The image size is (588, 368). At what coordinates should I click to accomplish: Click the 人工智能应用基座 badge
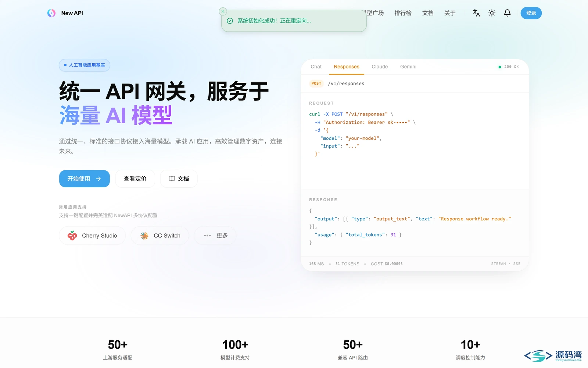point(85,65)
